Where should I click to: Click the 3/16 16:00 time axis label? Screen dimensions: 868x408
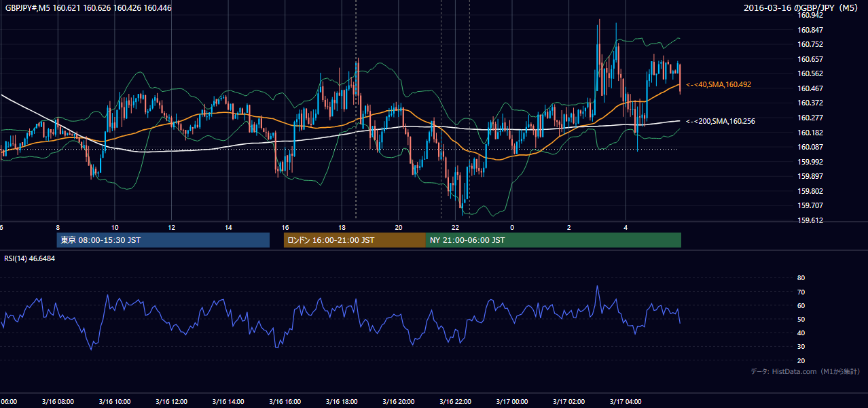point(285,402)
